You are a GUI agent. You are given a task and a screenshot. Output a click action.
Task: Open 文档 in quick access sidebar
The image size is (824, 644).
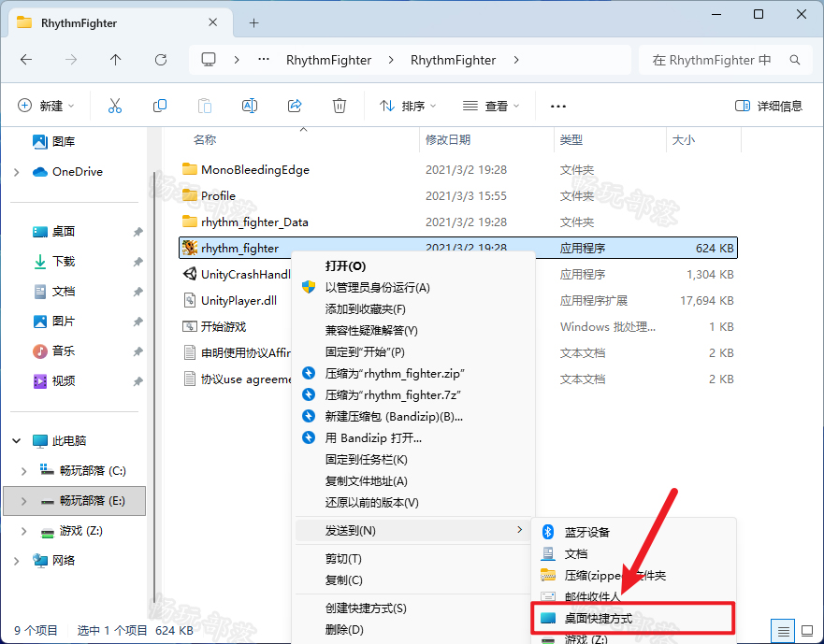54,291
